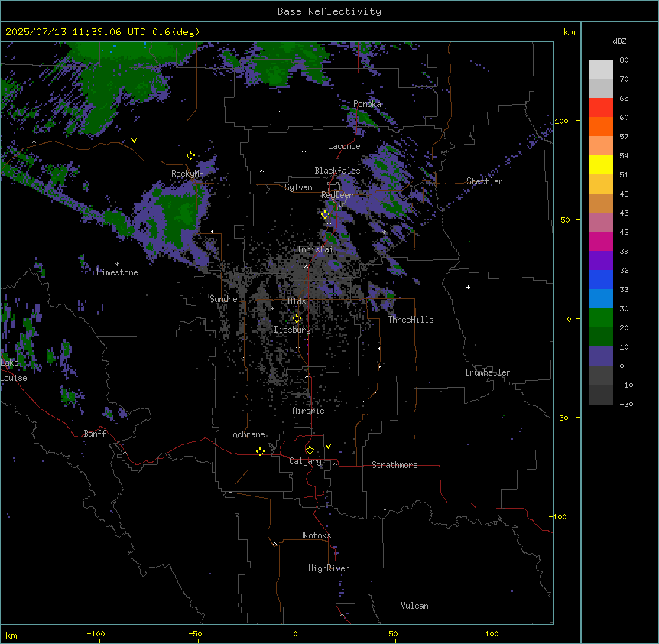Click the RockyMH label
The height and width of the screenshot is (644, 659).
pyautogui.click(x=187, y=174)
